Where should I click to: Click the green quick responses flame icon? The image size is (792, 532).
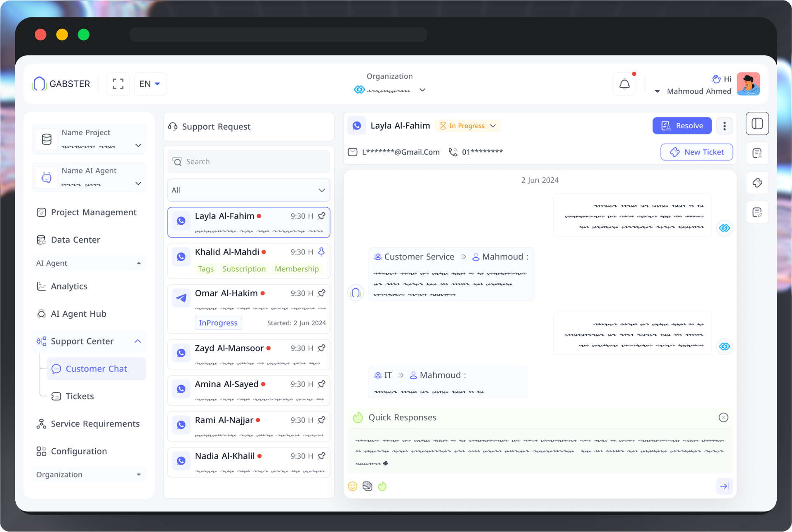point(382,486)
